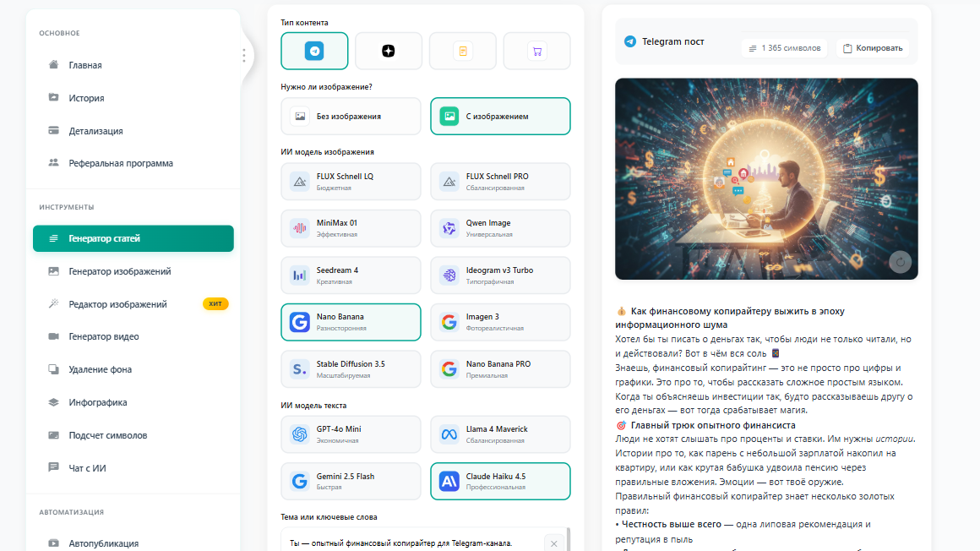Clear the topic field with X icon
Viewport: 980px width, 551px height.
coord(553,543)
